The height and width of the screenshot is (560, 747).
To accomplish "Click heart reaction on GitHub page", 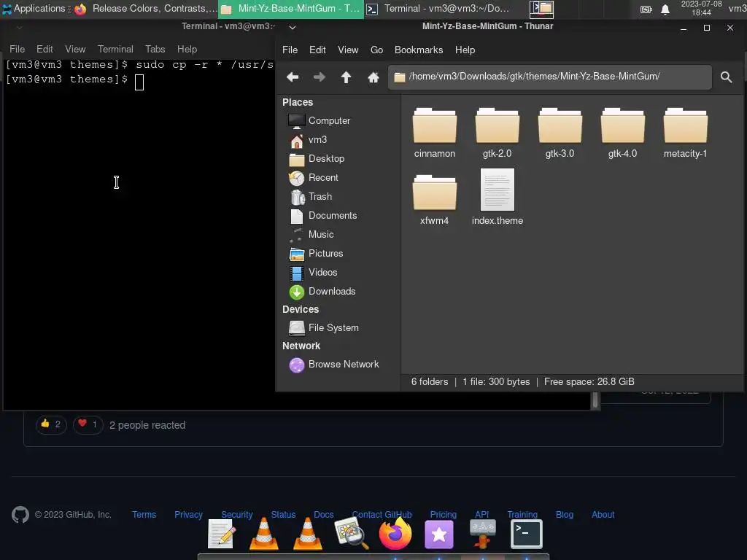I will [x=88, y=424].
